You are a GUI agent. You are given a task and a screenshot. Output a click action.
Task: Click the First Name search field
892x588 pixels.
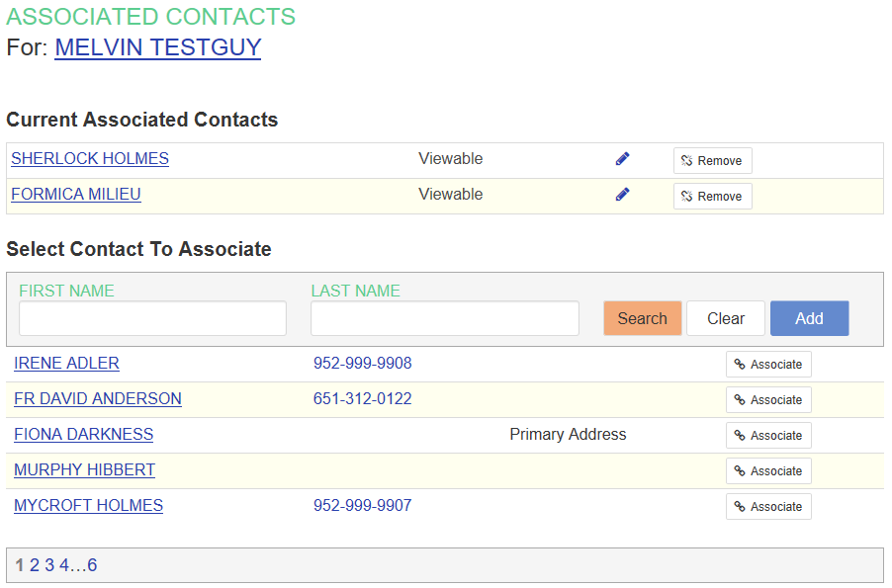pos(152,318)
